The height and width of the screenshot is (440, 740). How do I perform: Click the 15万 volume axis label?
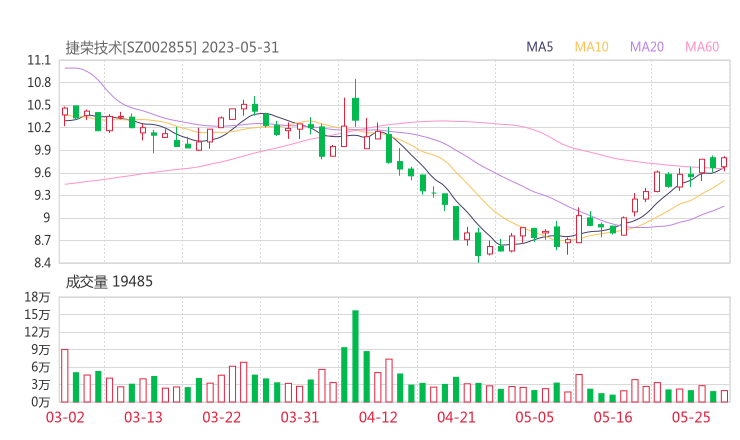[38, 315]
